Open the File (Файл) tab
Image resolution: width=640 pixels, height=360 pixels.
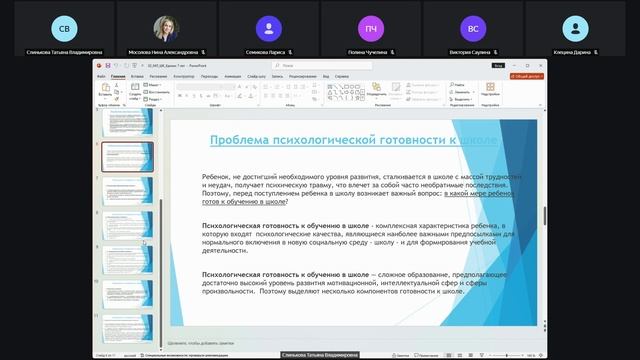[101, 76]
